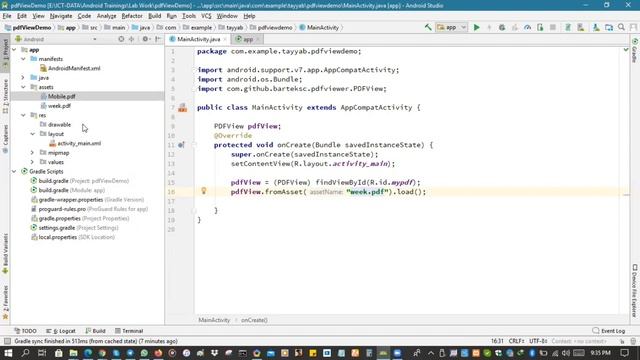Sync project with Gradle files icon
Viewport: 640px width, 360px height.
pos(567,27)
